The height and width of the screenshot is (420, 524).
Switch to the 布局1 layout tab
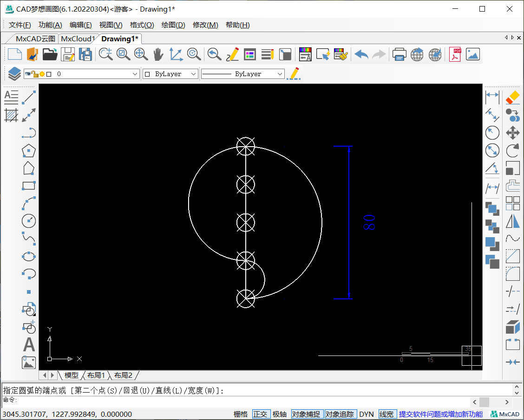click(96, 375)
